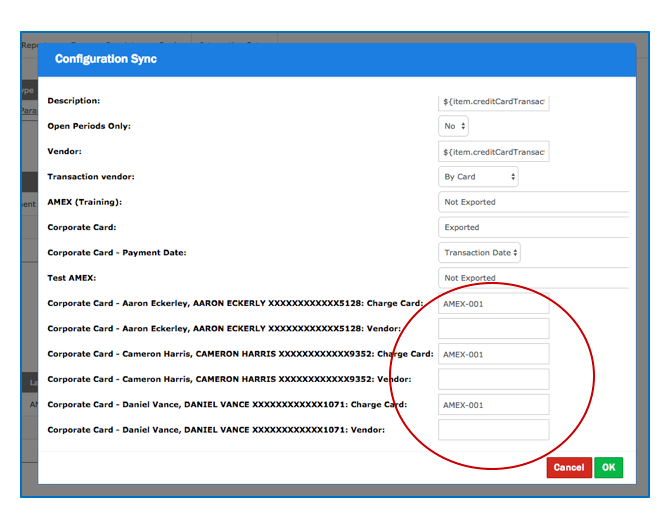Click the AMEX (Training) Not Exported field
Viewport: 666px width, 519px height.
pyautogui.click(x=532, y=202)
